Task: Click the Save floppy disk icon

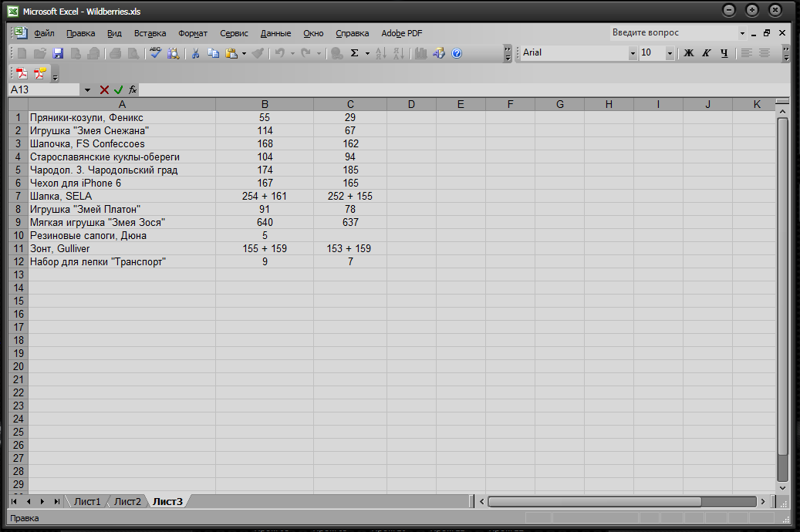Action: click(58, 53)
